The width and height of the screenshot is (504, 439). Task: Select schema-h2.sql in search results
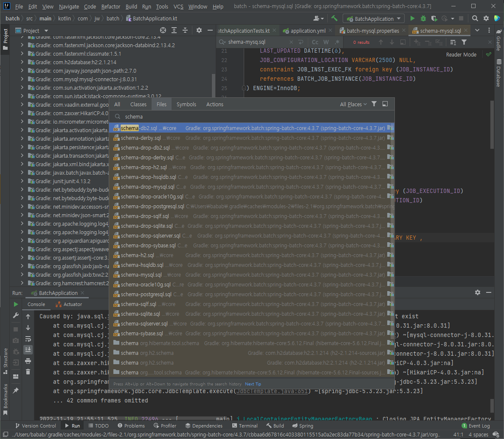tap(252, 255)
